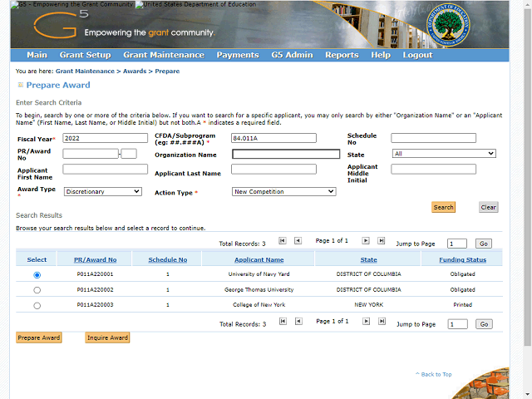This screenshot has width=532, height=399.
Task: Sort by Applicant Name column
Action: tap(259, 260)
